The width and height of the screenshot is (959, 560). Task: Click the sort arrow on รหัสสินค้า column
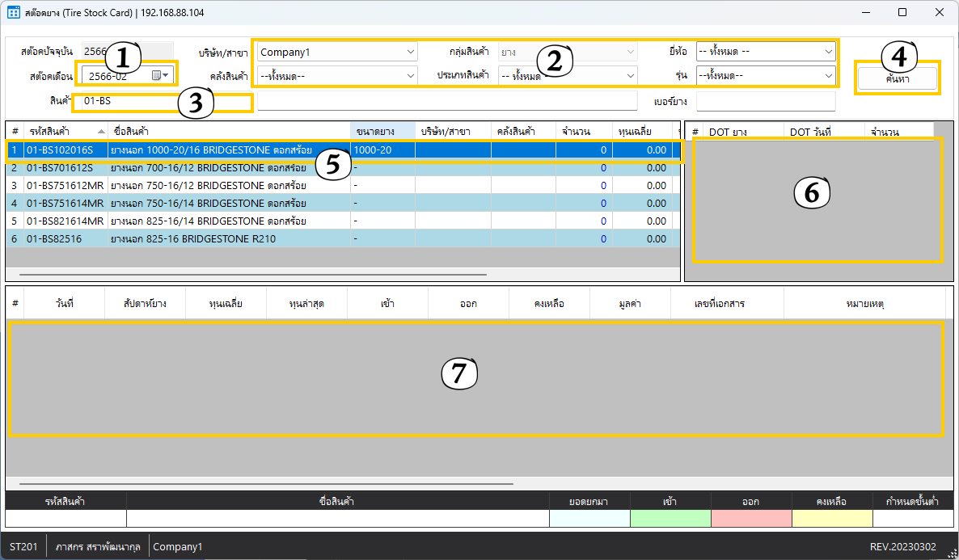[101, 131]
